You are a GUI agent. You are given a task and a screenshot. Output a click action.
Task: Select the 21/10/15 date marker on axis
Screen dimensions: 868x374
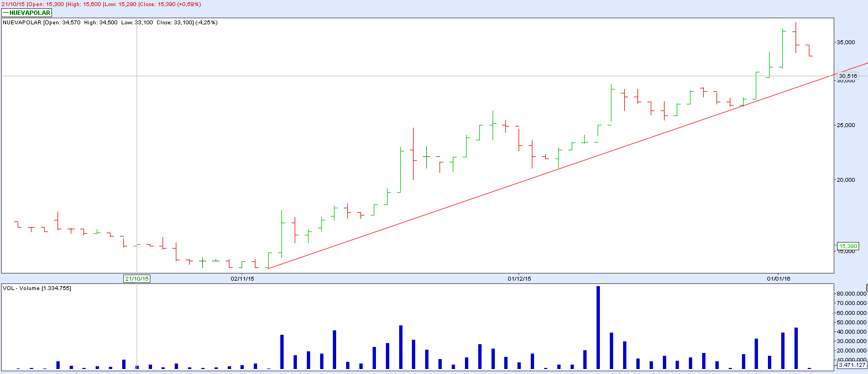coord(137,278)
